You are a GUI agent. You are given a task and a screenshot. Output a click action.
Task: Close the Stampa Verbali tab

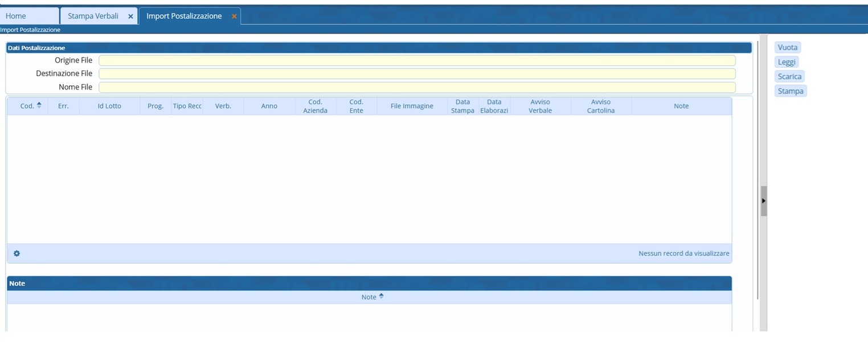pos(130,17)
